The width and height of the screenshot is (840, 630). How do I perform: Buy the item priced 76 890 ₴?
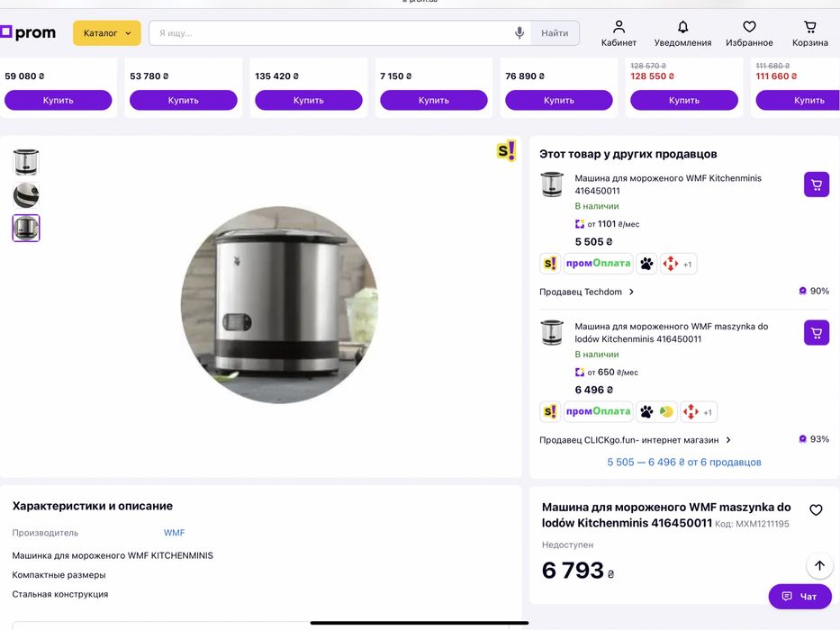pos(559,100)
